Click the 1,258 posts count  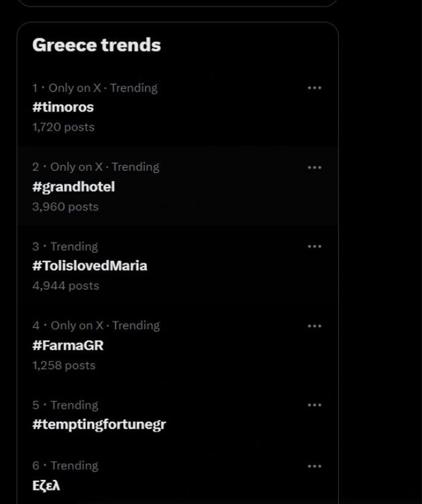pos(64,365)
